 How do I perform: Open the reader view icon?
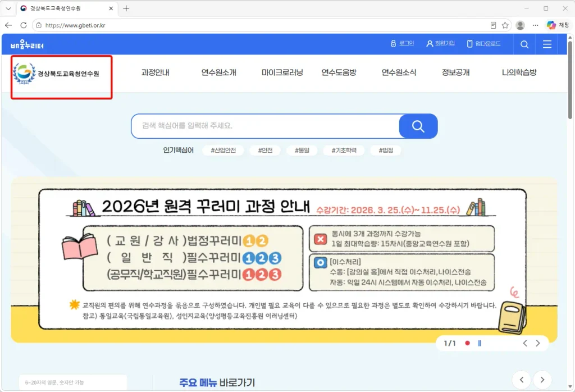point(493,25)
